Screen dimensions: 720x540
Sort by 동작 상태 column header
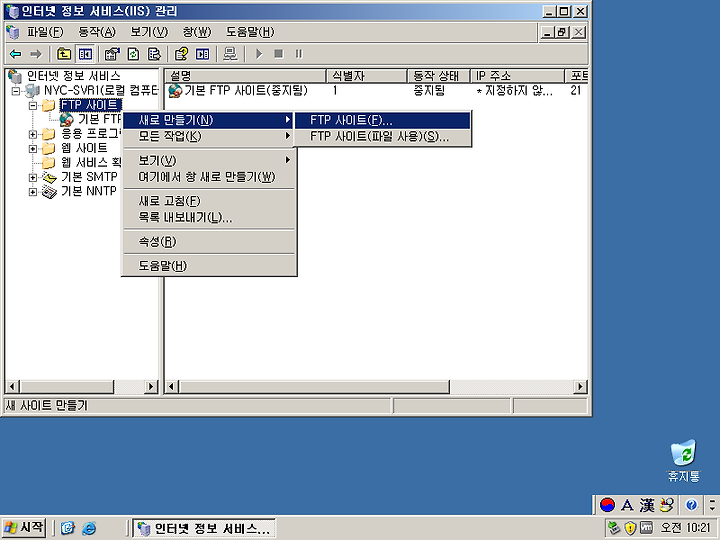click(x=439, y=76)
